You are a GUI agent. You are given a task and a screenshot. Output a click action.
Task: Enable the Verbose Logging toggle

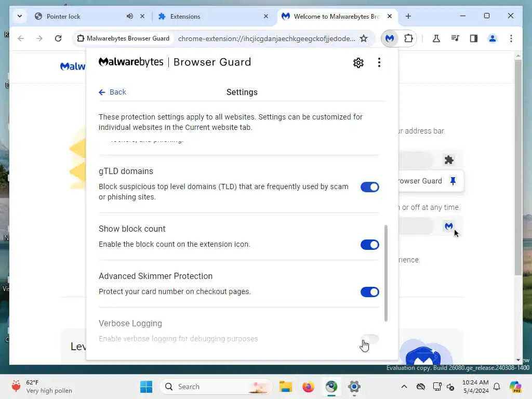[369, 339]
